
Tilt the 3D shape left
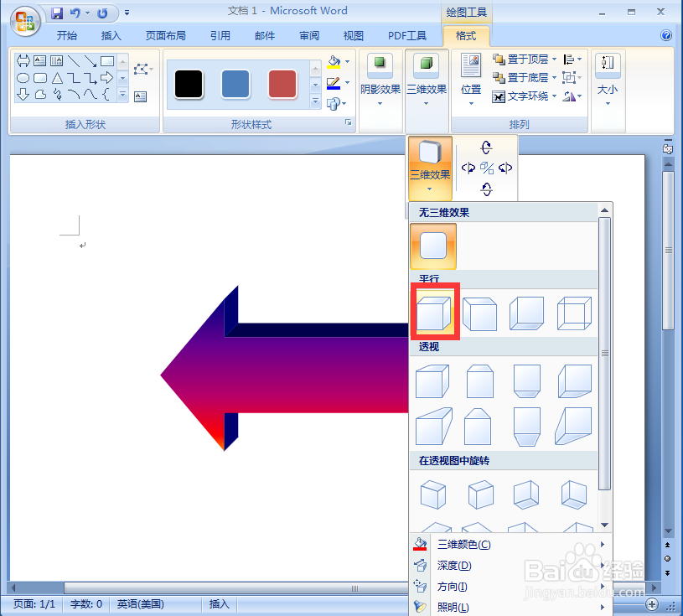(468, 168)
